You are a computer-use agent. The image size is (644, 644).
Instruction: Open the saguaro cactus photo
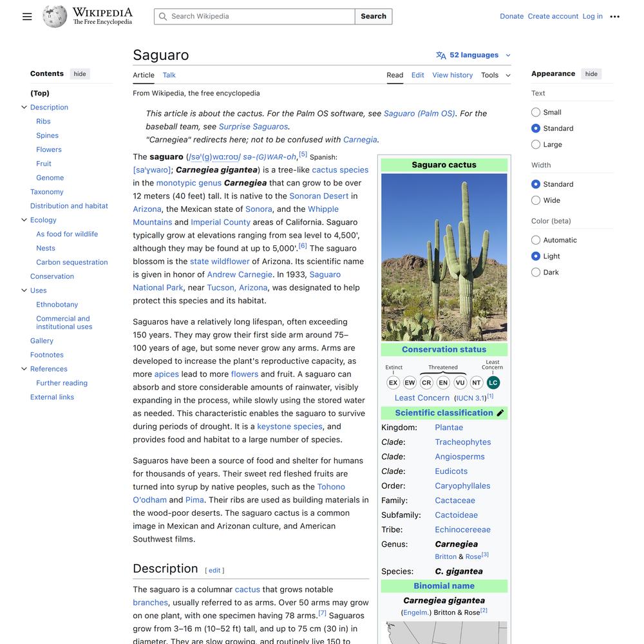pyautogui.click(x=444, y=258)
